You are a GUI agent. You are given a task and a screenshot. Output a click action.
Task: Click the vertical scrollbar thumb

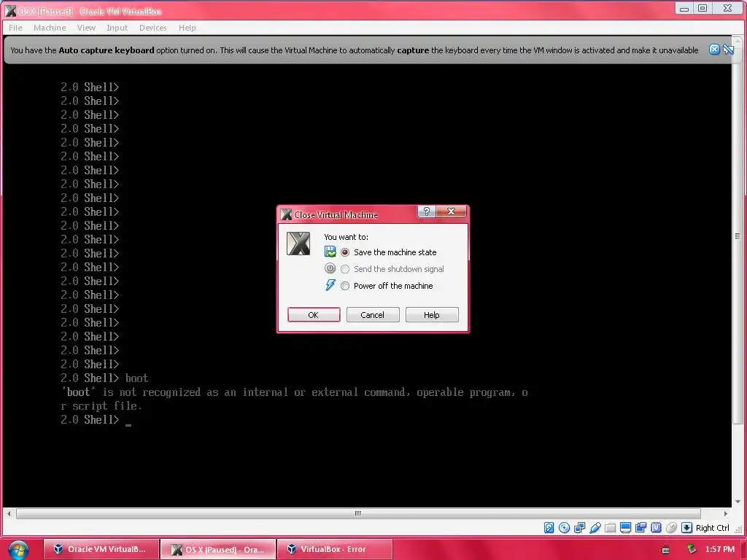(738, 236)
